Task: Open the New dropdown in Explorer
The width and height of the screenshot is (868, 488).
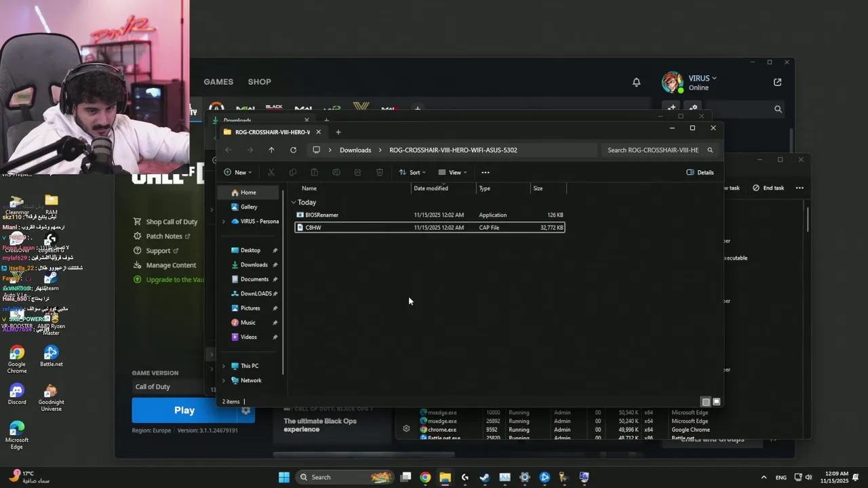Action: point(237,172)
